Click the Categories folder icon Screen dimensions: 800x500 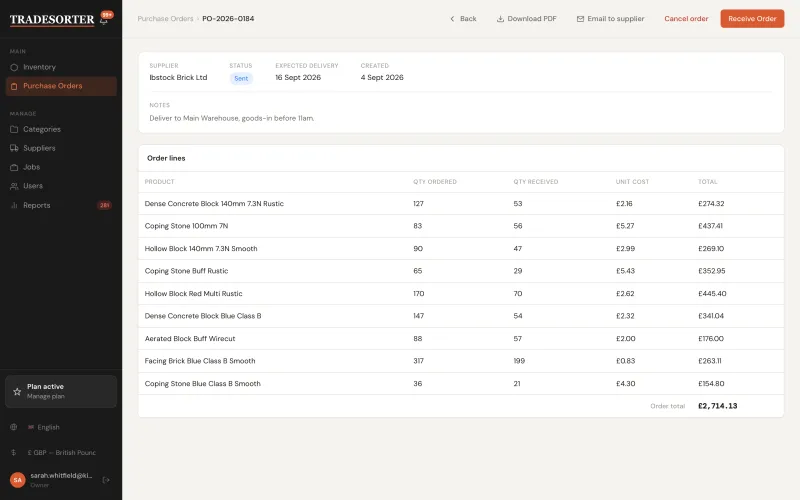click(14, 129)
